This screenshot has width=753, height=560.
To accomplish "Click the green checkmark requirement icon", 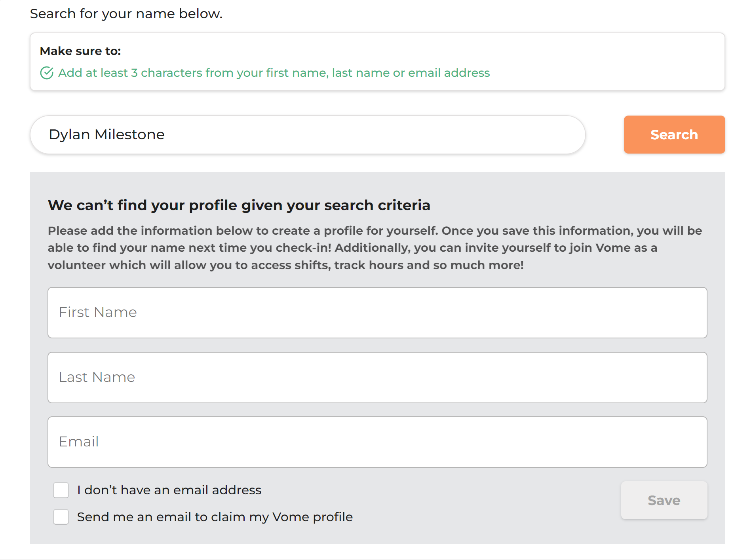I will (x=47, y=73).
